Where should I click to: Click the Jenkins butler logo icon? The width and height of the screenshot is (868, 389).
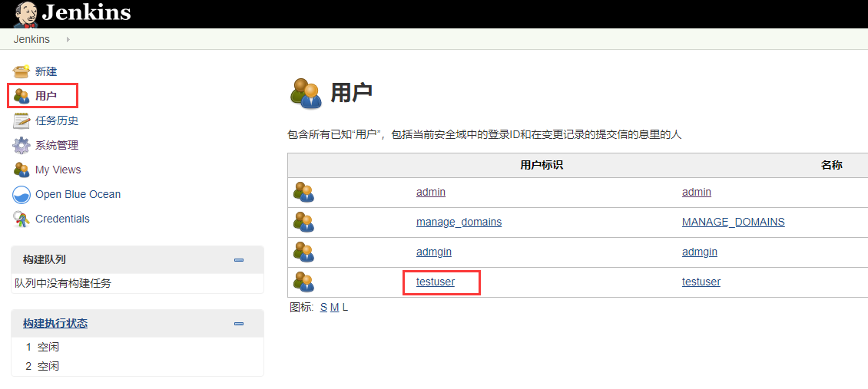[x=25, y=13]
